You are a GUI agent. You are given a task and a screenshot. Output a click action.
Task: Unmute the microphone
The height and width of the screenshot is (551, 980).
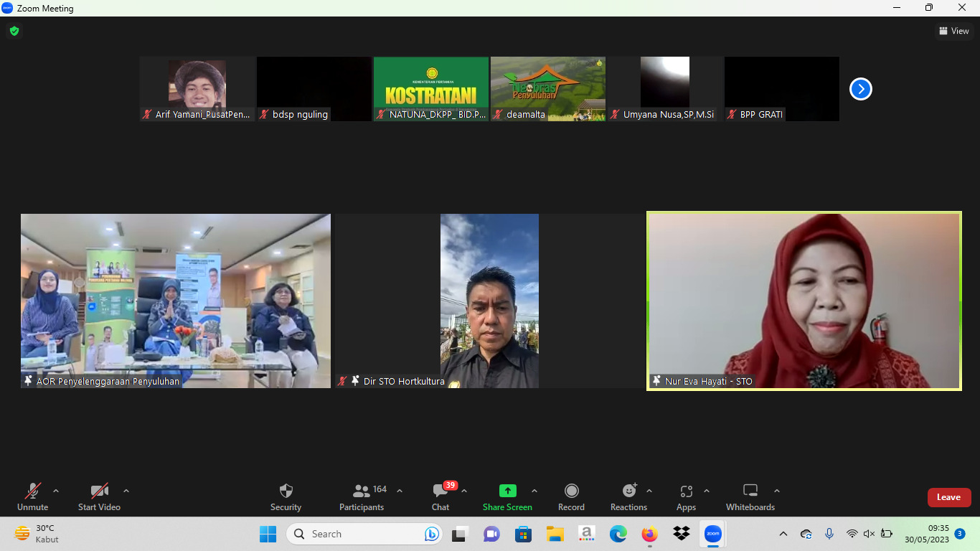click(33, 497)
